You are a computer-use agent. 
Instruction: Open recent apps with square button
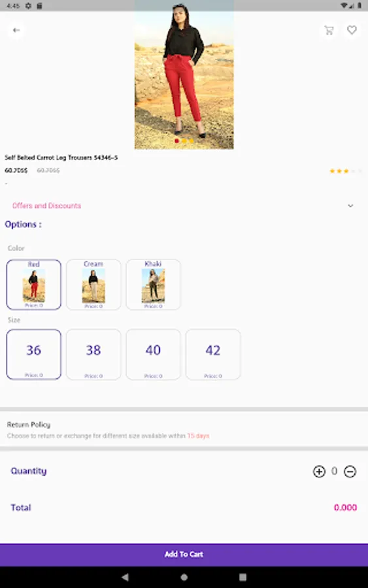point(243,577)
